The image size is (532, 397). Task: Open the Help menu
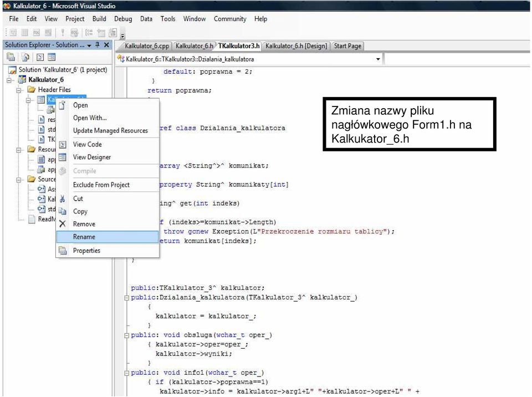[261, 19]
